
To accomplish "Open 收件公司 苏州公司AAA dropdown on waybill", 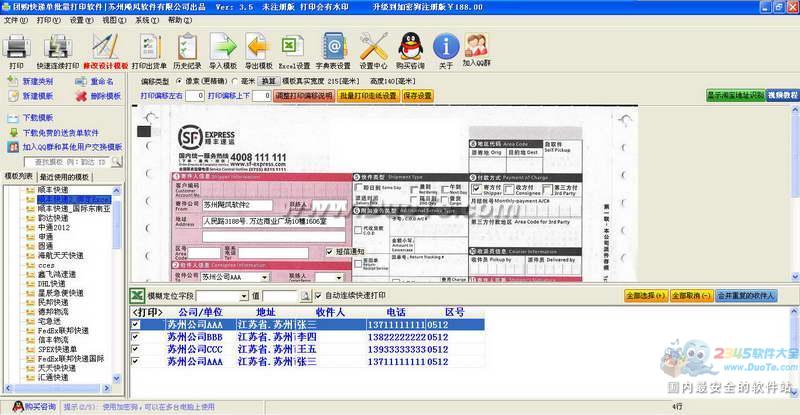I will coord(264,277).
